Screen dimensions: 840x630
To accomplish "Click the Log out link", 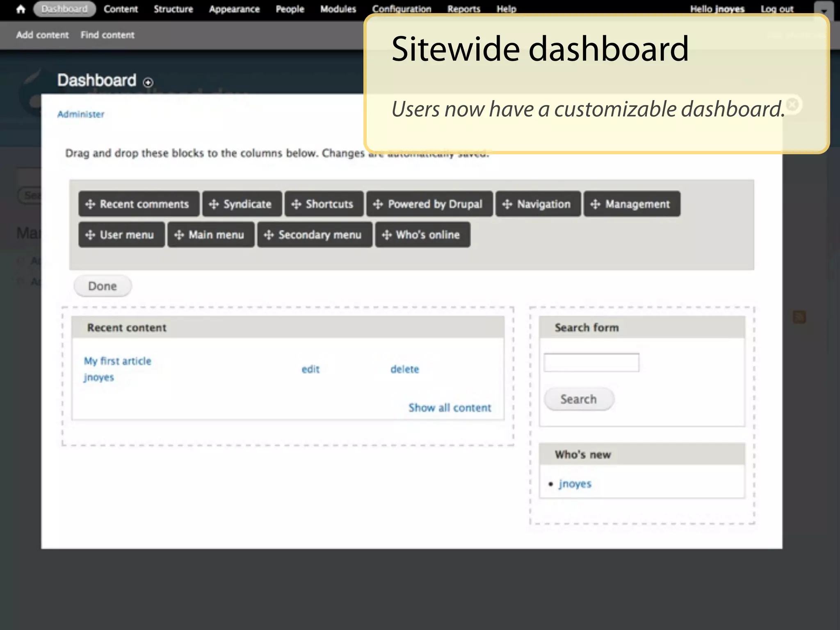I will coord(777,9).
